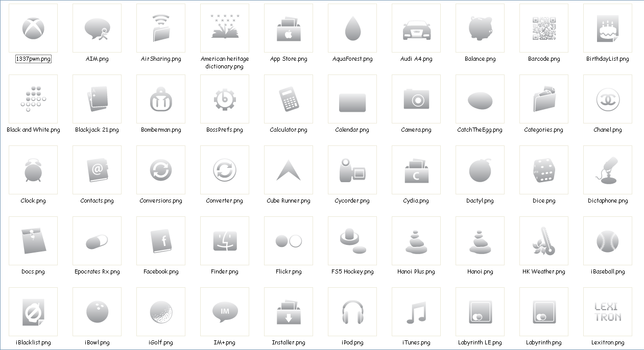The image size is (644, 350).
Task: Select the Epocrates Rx.png pill icon
Action: (x=97, y=241)
